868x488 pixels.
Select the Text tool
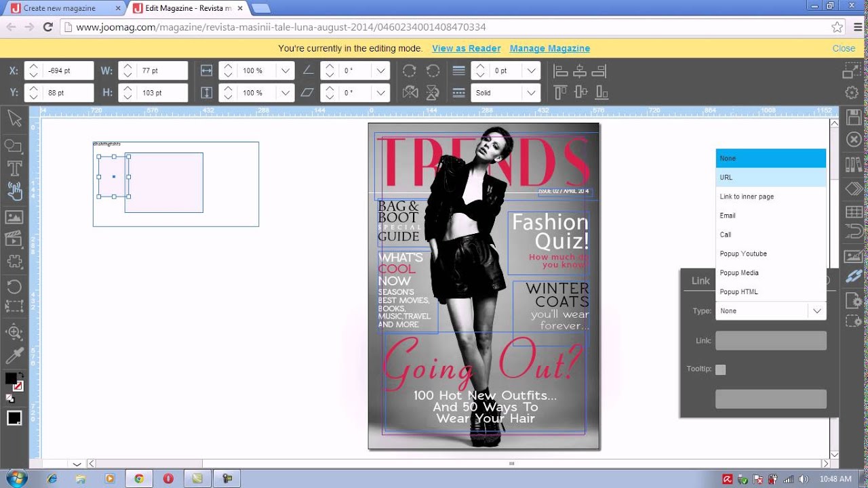point(14,168)
